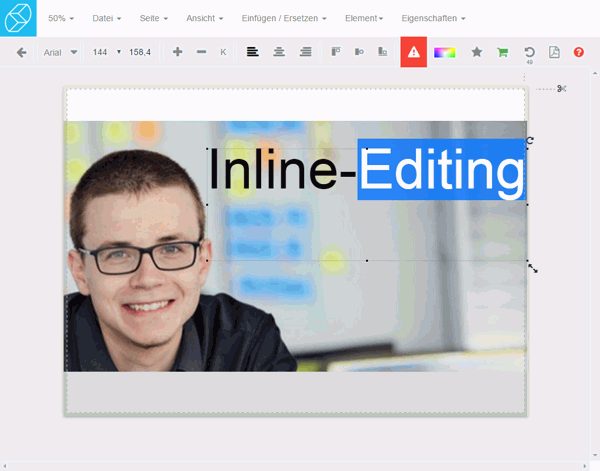Align element to vertical middle
The image size is (600, 471).
pyautogui.click(x=359, y=52)
